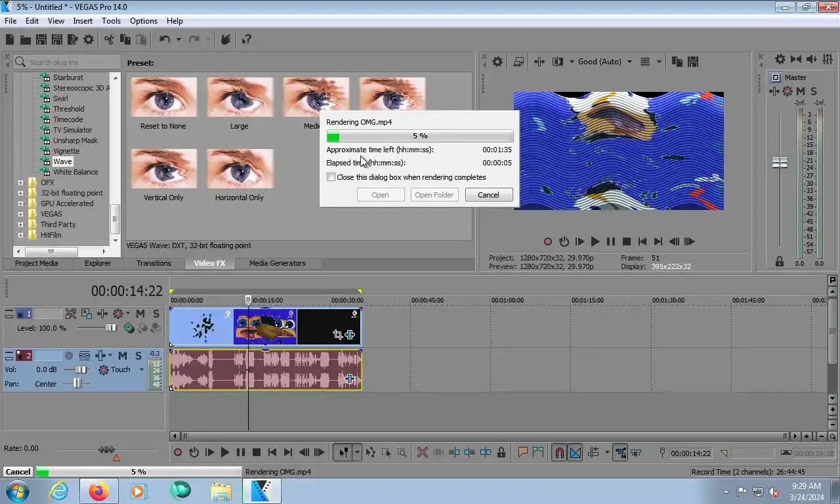Screen dimensions: 840x504
Task: Click Cancel button in status bar
Action: coord(18,472)
